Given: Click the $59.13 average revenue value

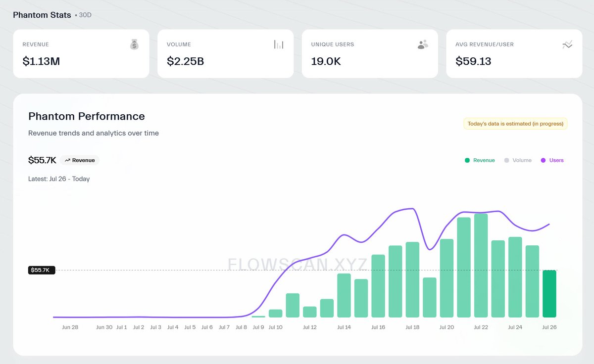Looking at the screenshot, I should 474,61.
